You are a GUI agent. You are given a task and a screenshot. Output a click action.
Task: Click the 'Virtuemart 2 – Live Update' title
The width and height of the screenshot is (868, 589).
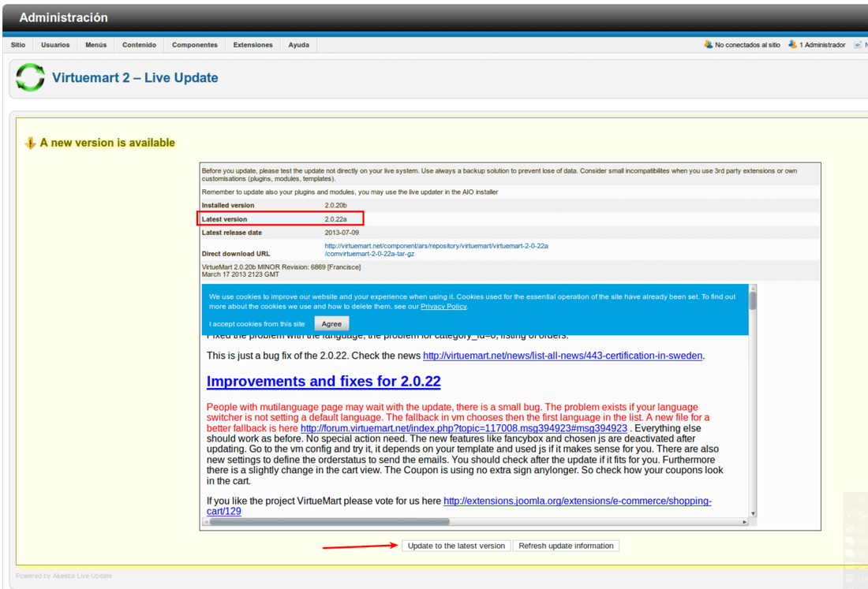135,78
